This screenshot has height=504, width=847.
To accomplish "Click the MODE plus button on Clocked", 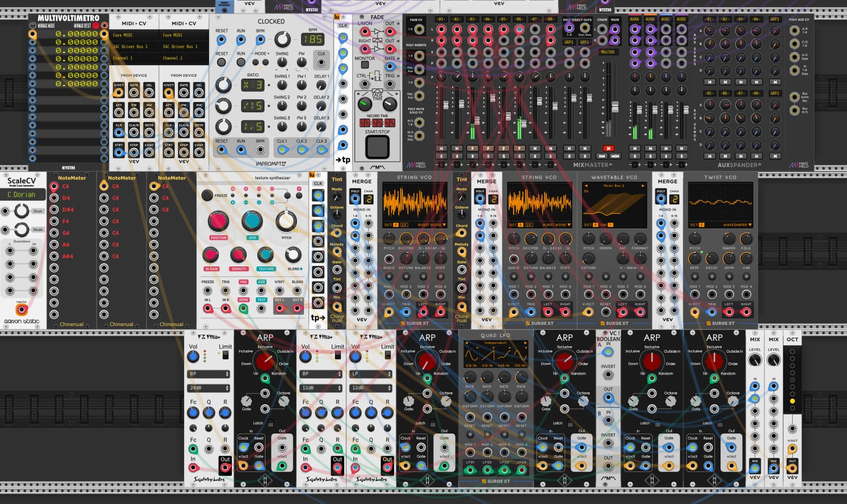I will 266,62.
